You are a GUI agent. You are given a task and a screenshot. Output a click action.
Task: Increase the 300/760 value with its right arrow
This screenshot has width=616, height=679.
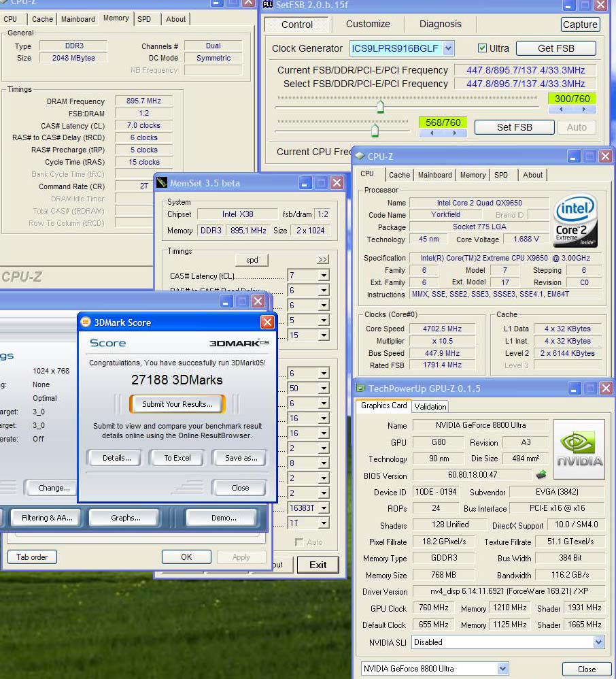coord(584,110)
